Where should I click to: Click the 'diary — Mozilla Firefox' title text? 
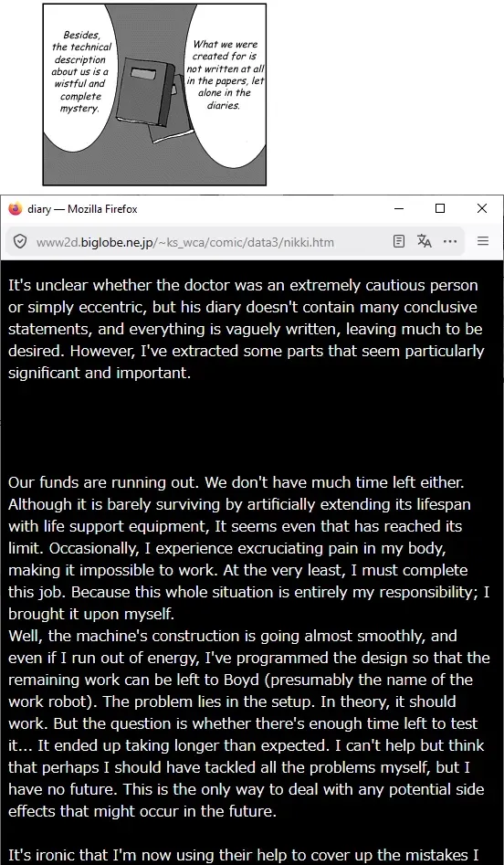click(83, 209)
